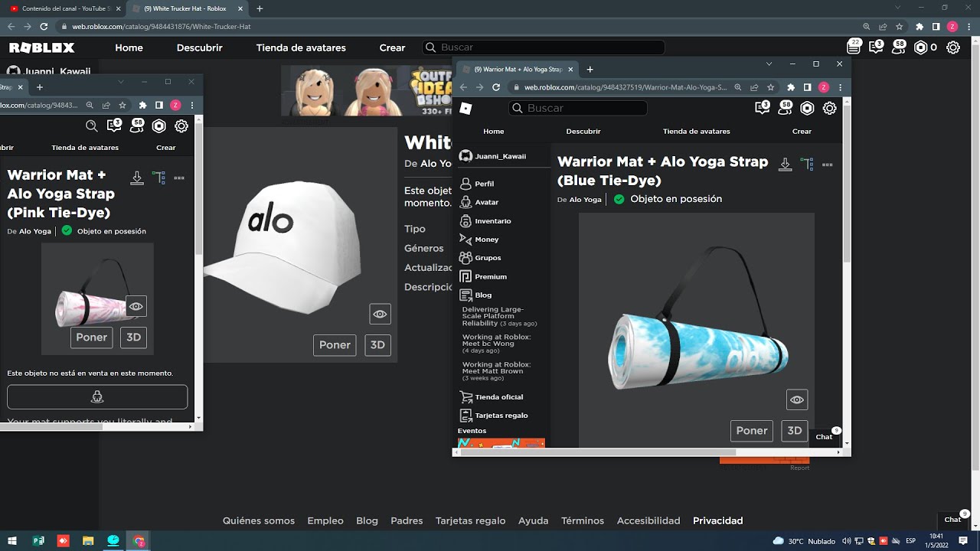The image size is (980, 551).
Task: Open Money in sidebar
Action: pyautogui.click(x=479, y=240)
